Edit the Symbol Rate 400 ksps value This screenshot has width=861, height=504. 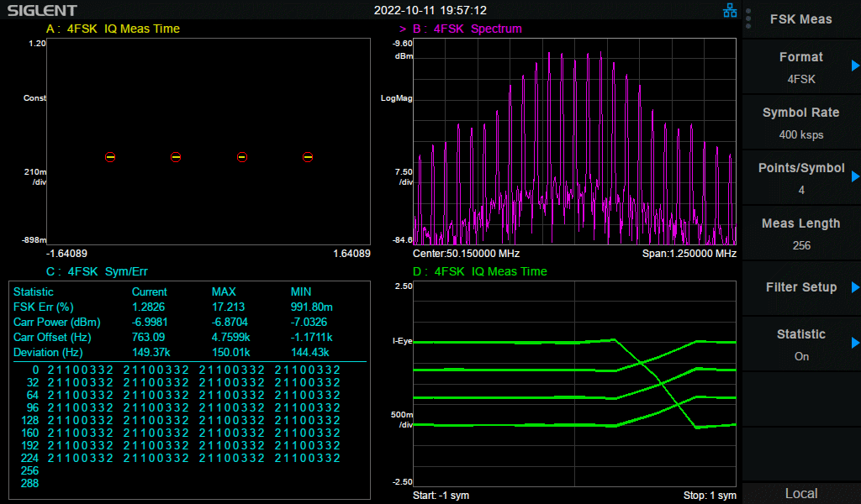801,123
